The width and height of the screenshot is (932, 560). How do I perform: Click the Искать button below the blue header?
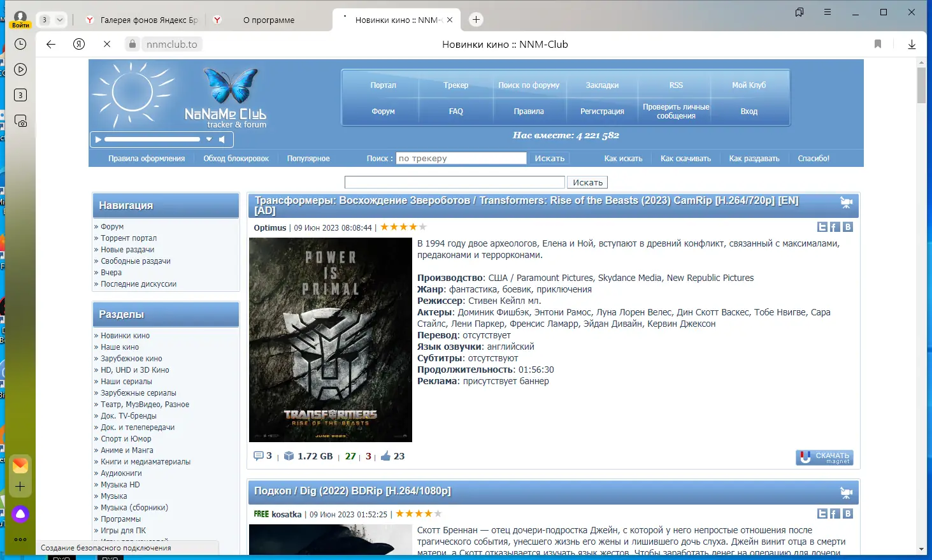pyautogui.click(x=587, y=183)
